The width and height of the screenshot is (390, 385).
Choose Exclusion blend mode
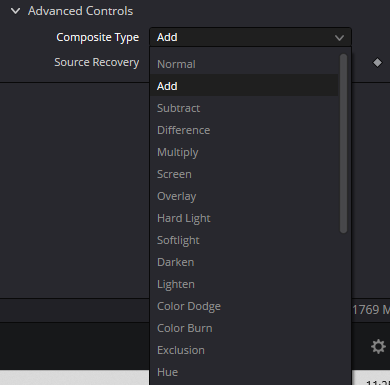(244, 350)
